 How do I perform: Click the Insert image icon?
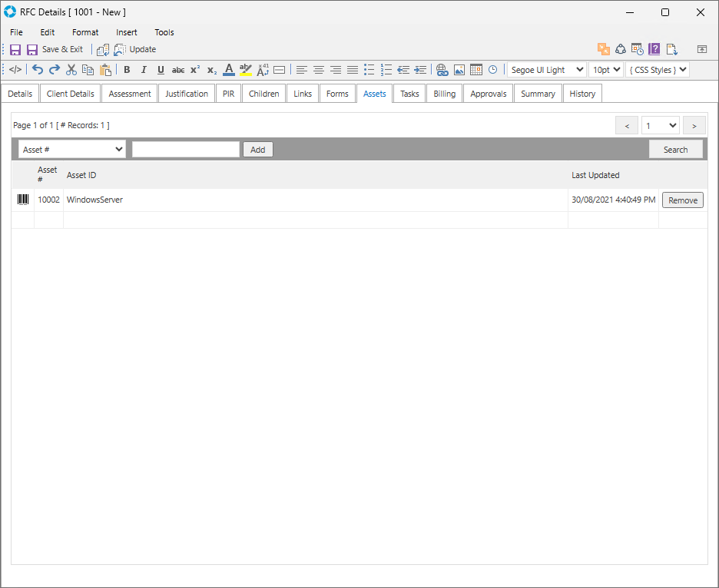coord(459,70)
